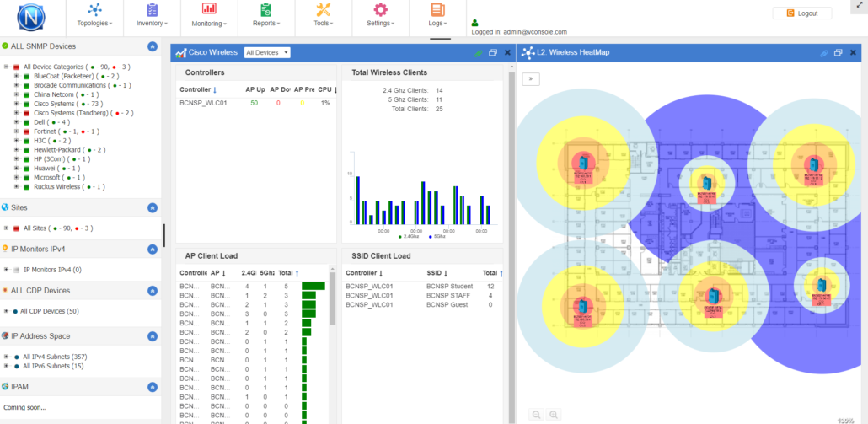Click the blue N application logo

[31, 17]
